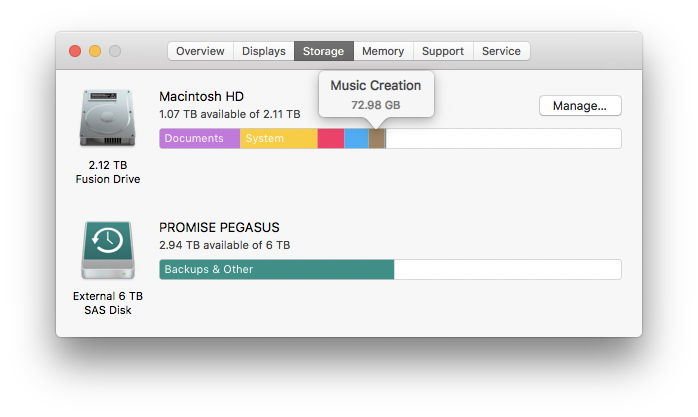Image resolution: width=698 pixels, height=417 pixels.
Task: Select the blue segment in storage bar
Action: coord(356,139)
